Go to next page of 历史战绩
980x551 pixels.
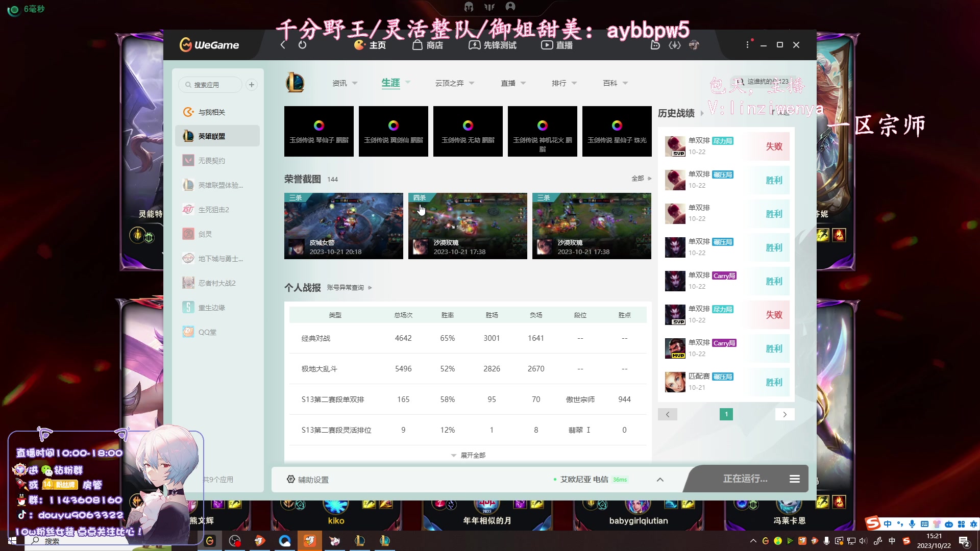(x=785, y=414)
